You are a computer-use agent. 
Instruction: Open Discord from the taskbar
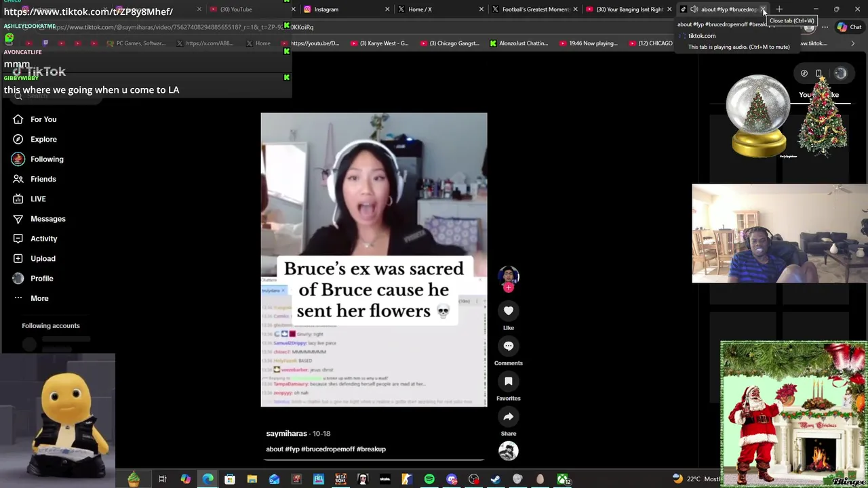452,479
